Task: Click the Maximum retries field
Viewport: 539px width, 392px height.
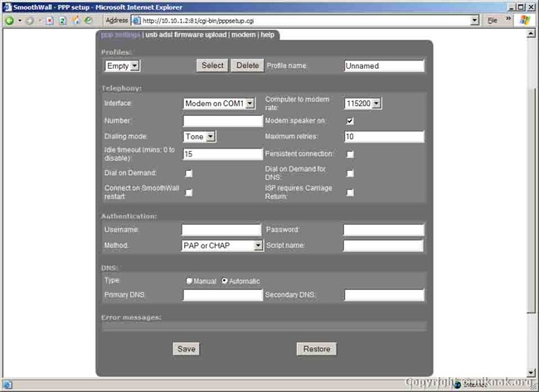Action: [384, 137]
